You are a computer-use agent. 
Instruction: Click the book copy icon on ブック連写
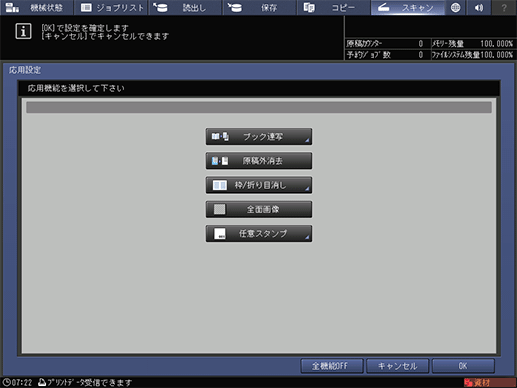tap(220, 137)
